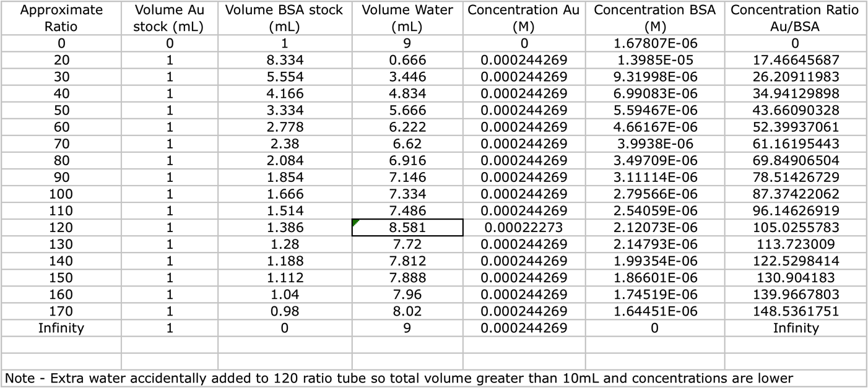Image resolution: width=868 pixels, height=388 pixels.
Task: Click the note about extra water
Action: click(399, 378)
